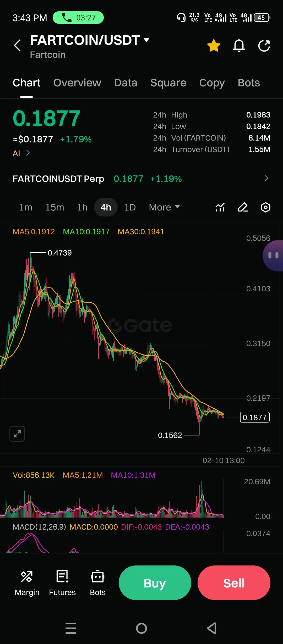Tap the Vol:856.13K label
This screenshot has height=644, width=283.
pos(34,475)
